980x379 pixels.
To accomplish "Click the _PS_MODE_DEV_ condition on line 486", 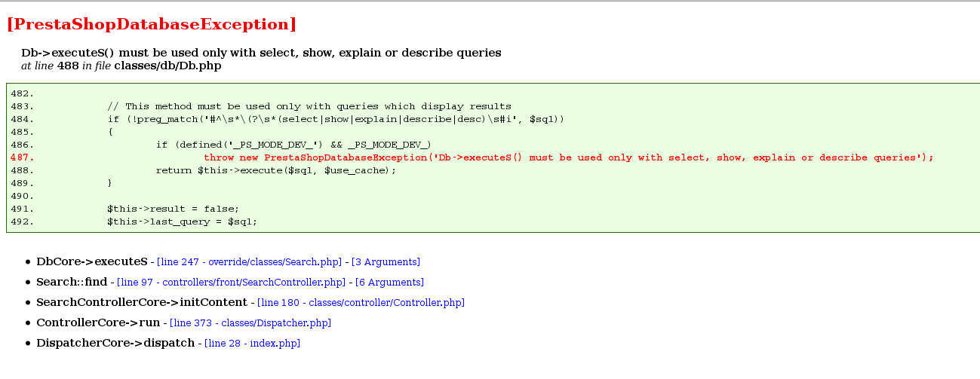I will (293, 145).
